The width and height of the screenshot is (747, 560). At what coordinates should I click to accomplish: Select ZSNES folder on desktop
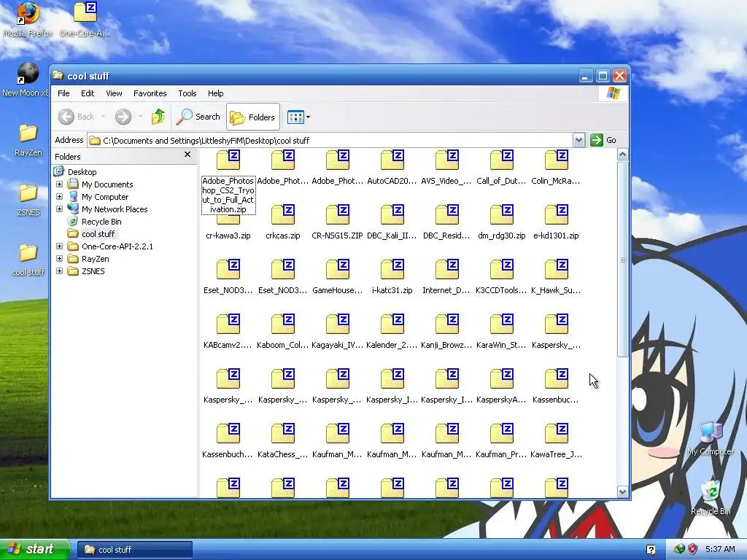[x=28, y=200]
